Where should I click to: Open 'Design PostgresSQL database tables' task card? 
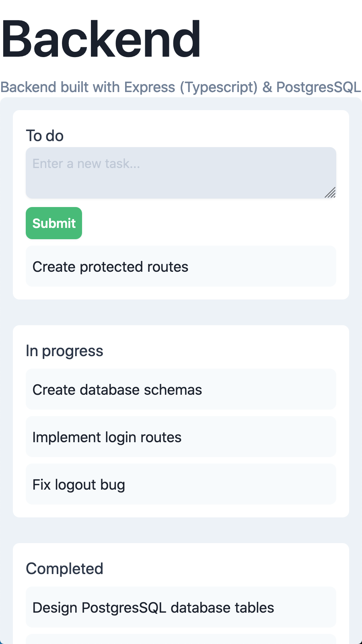[x=181, y=607]
